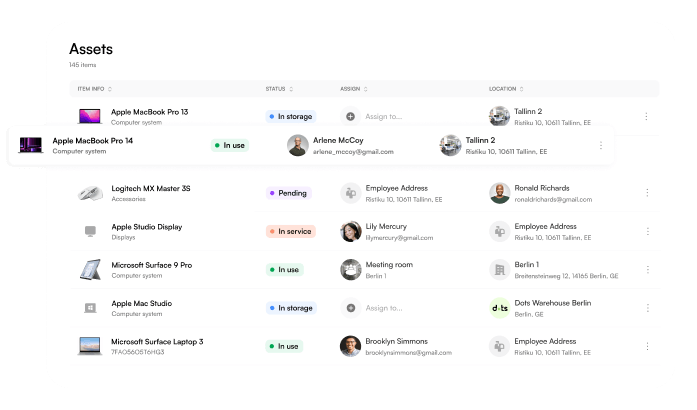The height and width of the screenshot is (410, 697).
Task: Open the Logitech MX Master 3S item name
Action: (151, 189)
